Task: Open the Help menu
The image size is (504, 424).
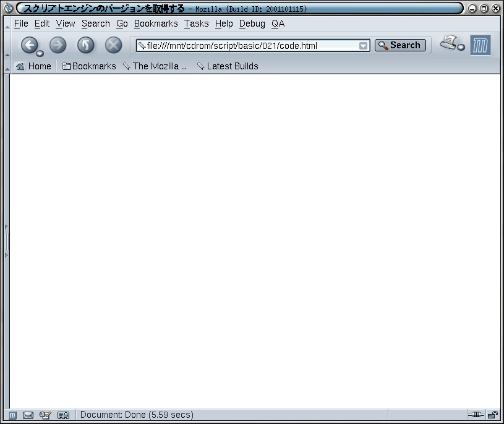Action: coord(224,24)
